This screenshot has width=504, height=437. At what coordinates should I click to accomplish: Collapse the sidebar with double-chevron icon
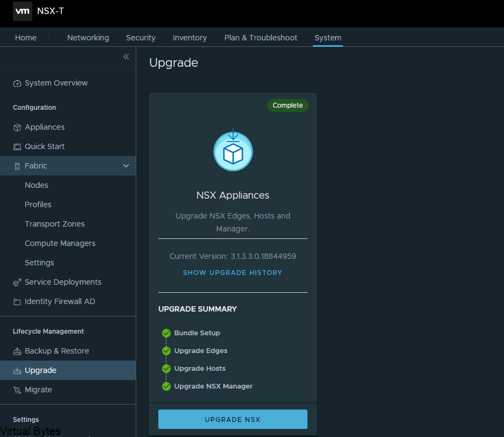click(126, 57)
